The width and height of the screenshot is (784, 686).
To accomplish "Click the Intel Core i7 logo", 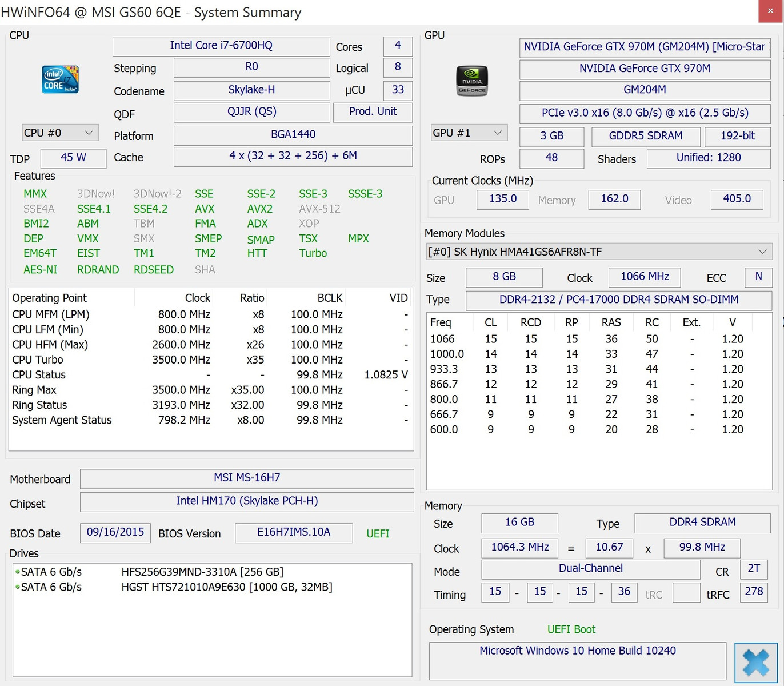I will [x=60, y=79].
